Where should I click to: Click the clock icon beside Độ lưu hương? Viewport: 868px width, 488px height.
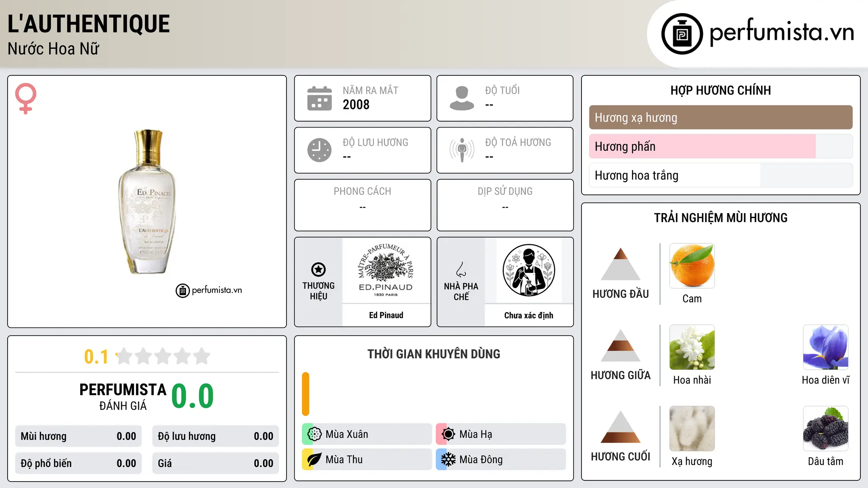click(320, 150)
